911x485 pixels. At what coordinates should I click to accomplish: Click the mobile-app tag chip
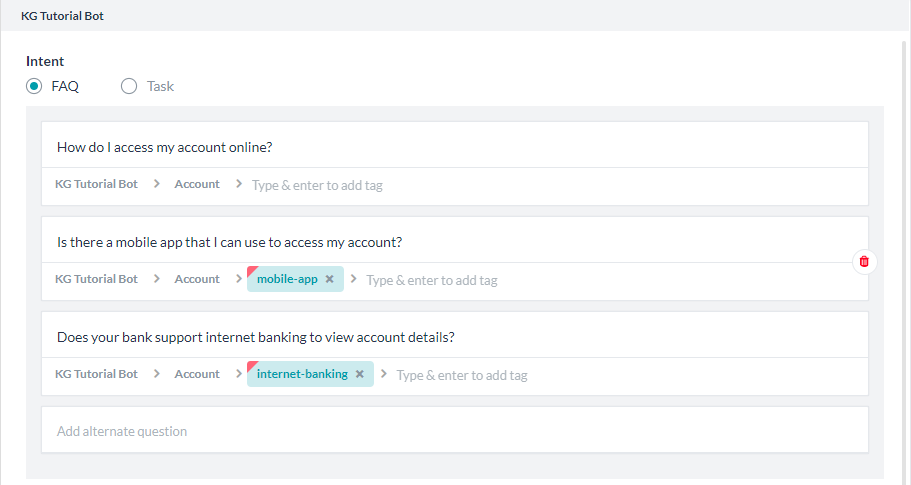point(287,280)
